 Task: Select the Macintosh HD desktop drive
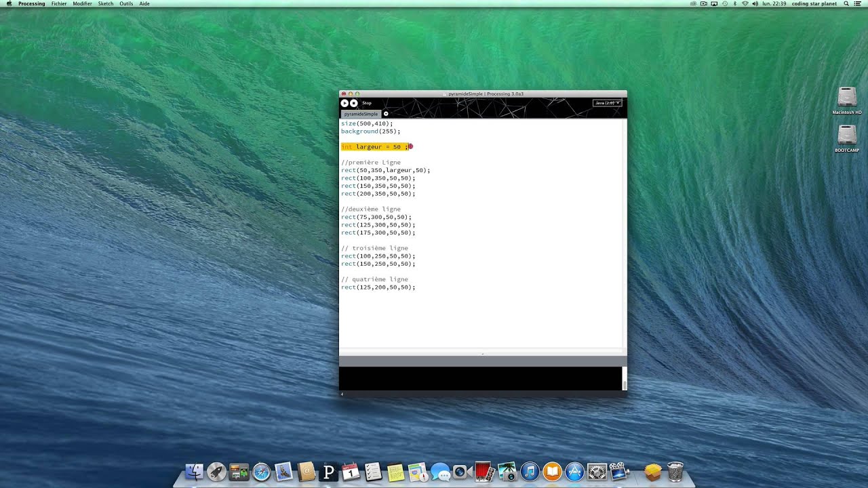(847, 100)
